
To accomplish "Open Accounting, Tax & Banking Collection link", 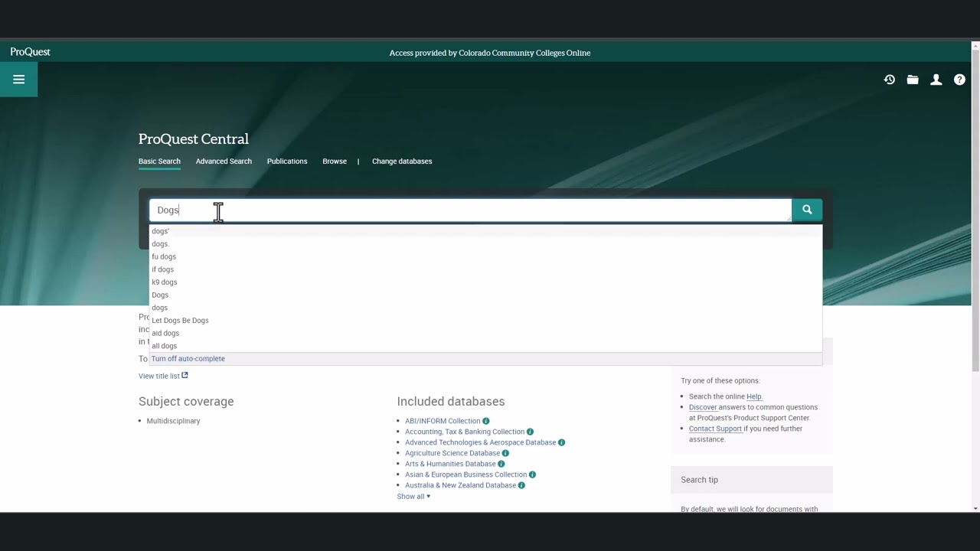I will [x=465, y=432].
